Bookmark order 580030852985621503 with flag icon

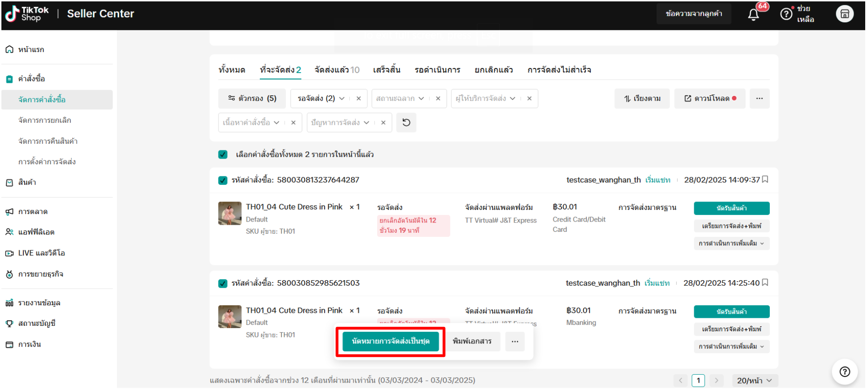[x=765, y=283]
